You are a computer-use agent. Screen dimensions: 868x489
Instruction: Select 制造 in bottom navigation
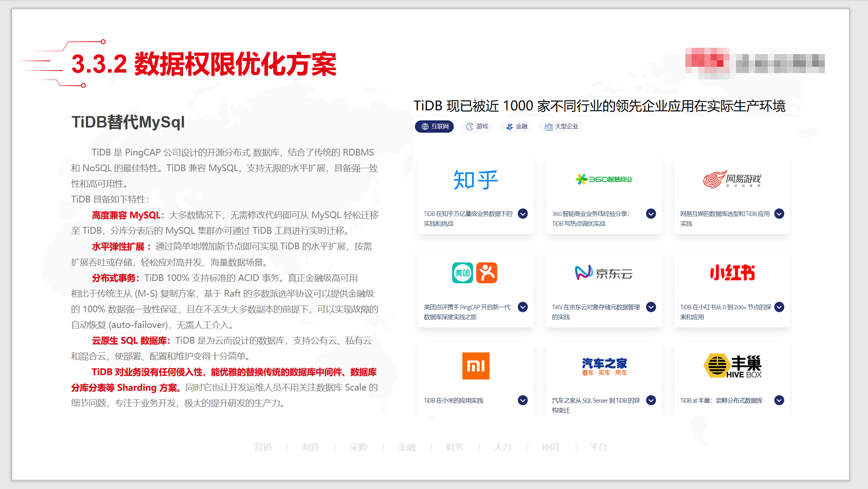[311, 447]
